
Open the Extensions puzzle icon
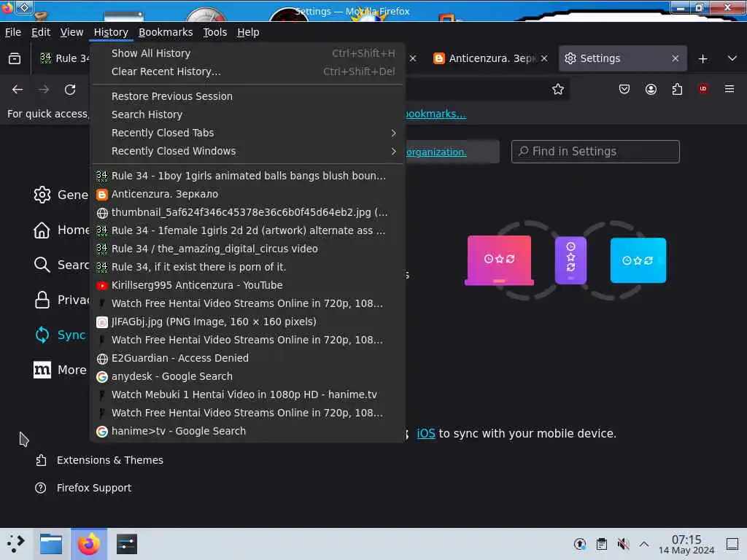[677, 89]
